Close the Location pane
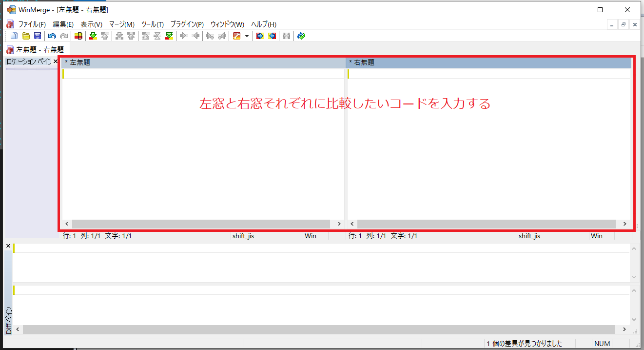 [55, 62]
